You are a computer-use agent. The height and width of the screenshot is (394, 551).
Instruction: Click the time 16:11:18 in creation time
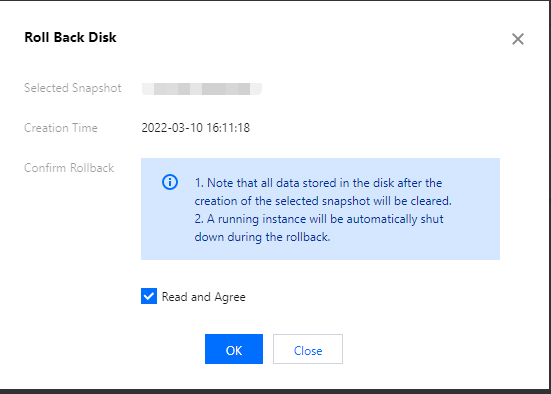(228, 128)
